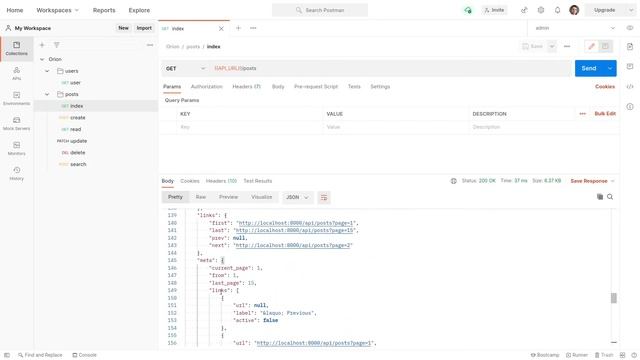Open the comments icon in right sidebar
640x360 pixels.
pos(630,67)
